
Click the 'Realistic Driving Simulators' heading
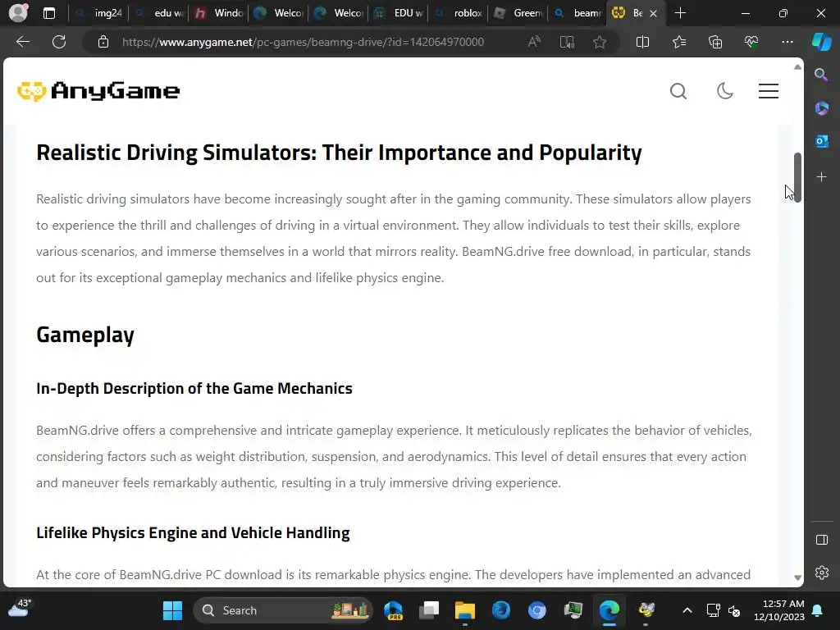point(339,153)
